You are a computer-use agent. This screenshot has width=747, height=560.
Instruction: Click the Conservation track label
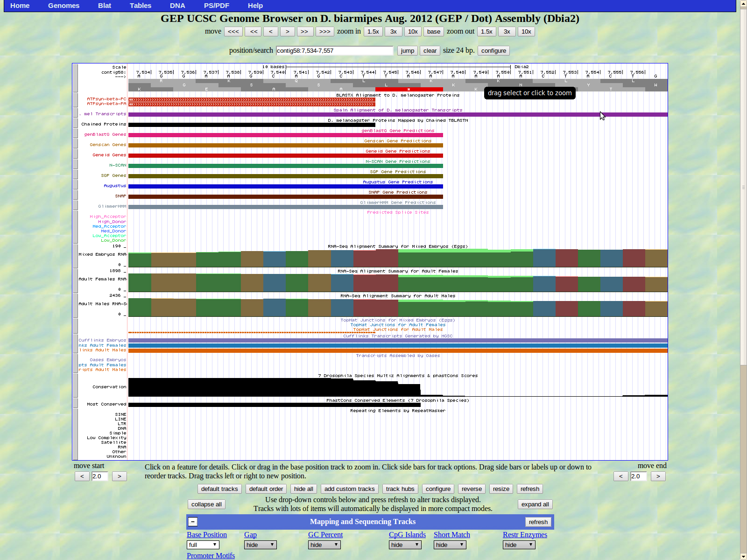coord(109,387)
